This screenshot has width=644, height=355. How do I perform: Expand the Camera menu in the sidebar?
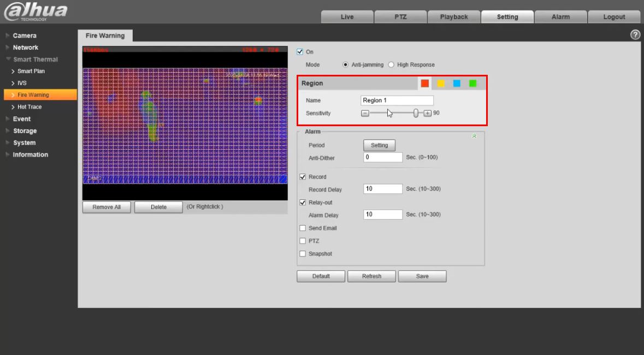(x=25, y=35)
